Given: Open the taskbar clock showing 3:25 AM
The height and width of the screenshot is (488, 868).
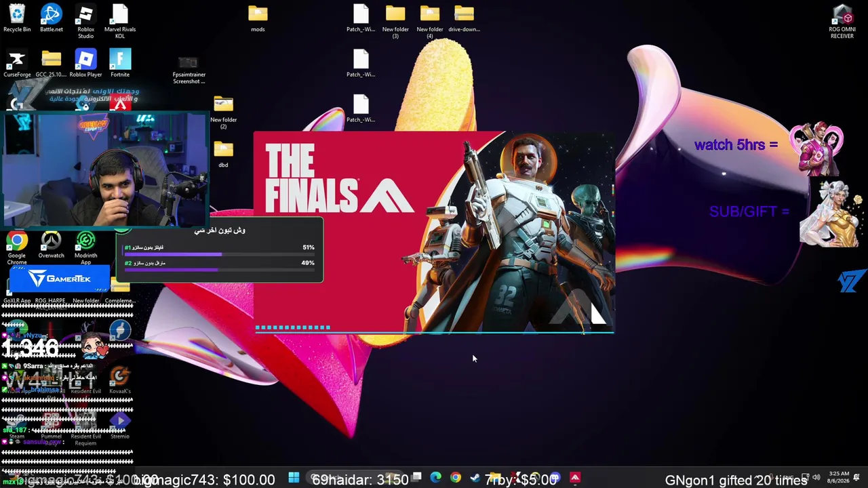Looking at the screenshot, I should [x=838, y=478].
